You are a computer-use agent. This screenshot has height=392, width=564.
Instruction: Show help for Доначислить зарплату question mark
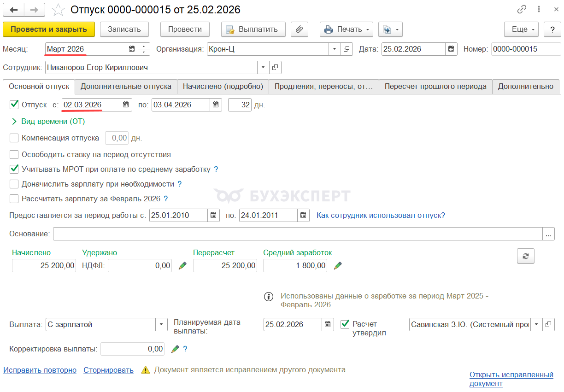(x=180, y=184)
